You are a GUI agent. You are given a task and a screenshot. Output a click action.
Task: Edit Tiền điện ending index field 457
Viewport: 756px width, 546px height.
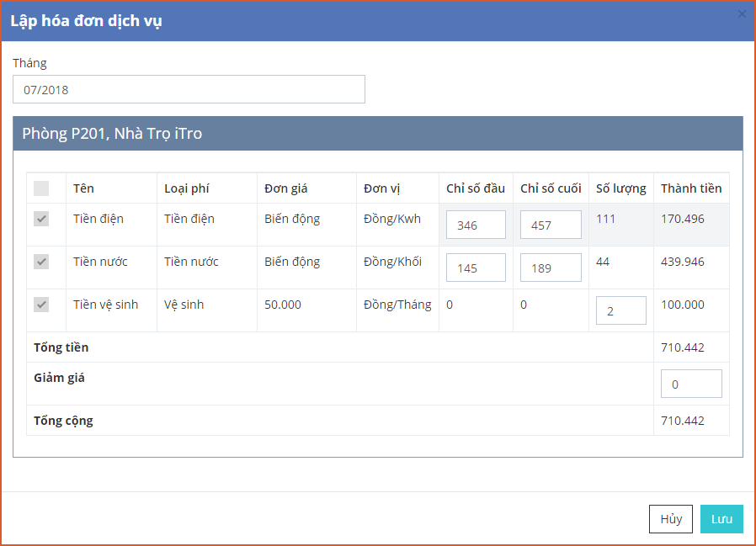point(551,225)
